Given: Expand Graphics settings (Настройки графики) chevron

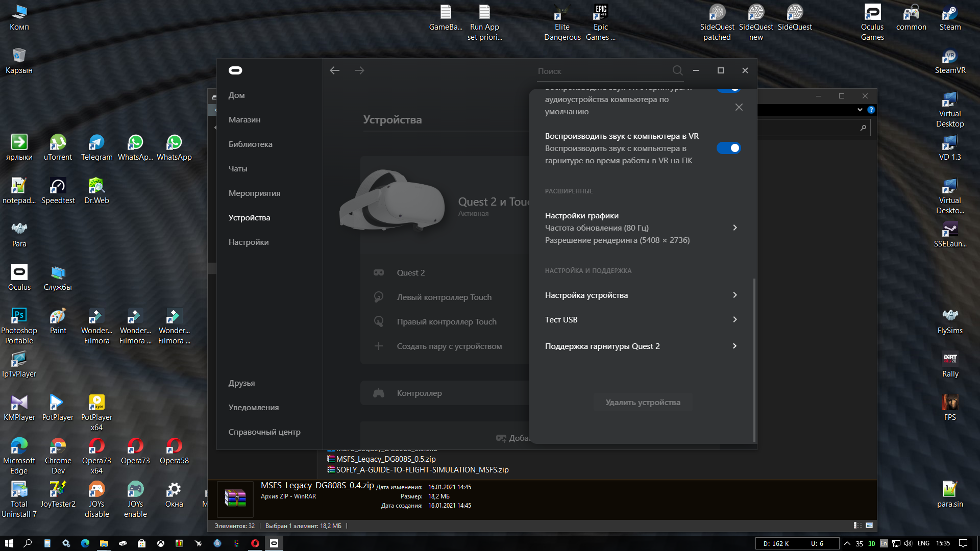Looking at the screenshot, I should (x=734, y=228).
